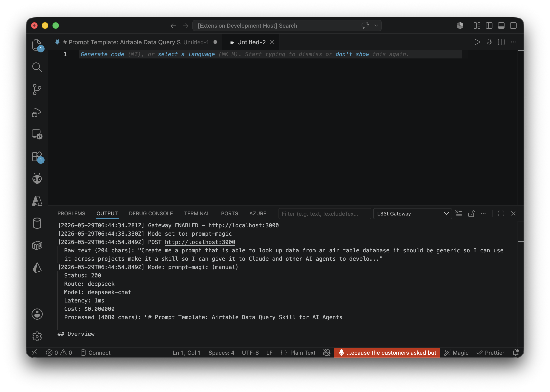Run the file with the play button

tap(477, 42)
